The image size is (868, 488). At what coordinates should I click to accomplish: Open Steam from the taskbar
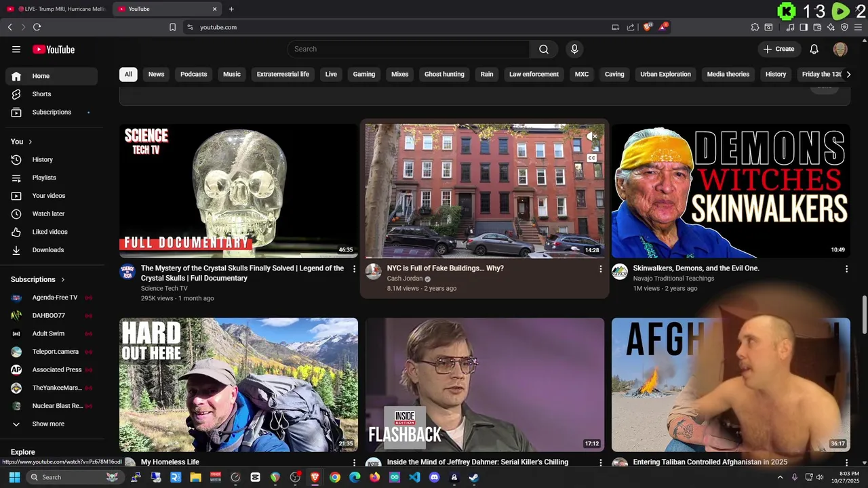point(474,477)
